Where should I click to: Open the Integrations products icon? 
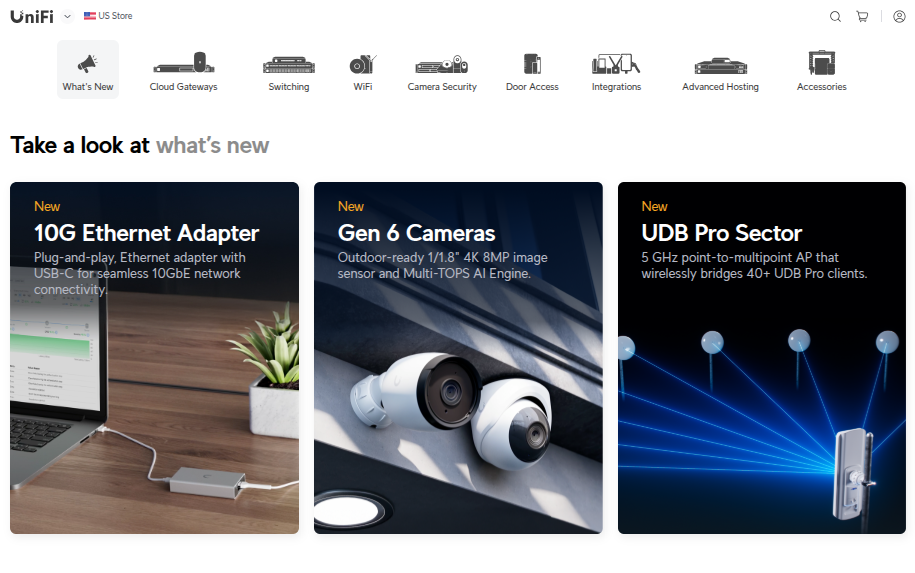616,64
